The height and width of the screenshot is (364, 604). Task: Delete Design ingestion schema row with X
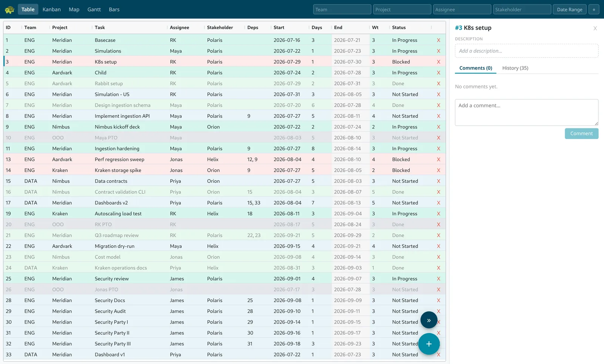(438, 105)
